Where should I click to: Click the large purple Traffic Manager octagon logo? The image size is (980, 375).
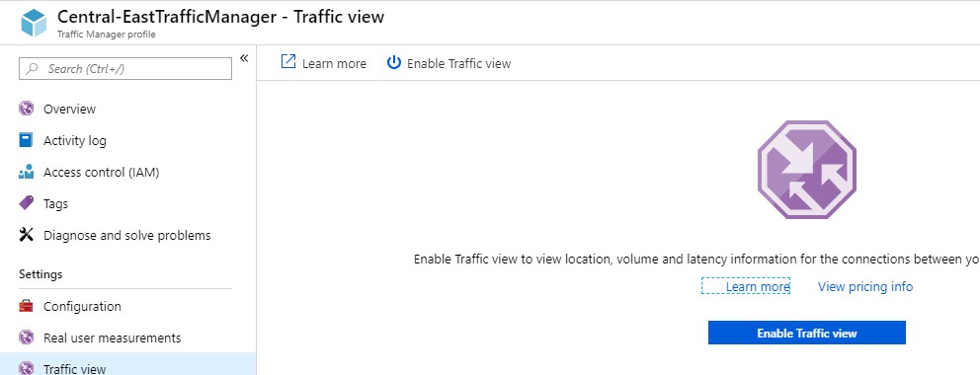click(807, 169)
